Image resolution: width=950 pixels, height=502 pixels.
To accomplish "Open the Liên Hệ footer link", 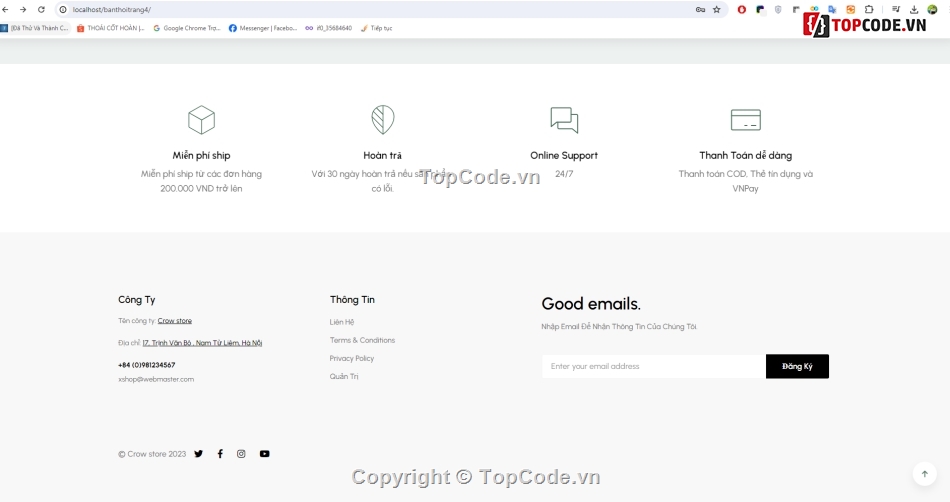I will 342,322.
